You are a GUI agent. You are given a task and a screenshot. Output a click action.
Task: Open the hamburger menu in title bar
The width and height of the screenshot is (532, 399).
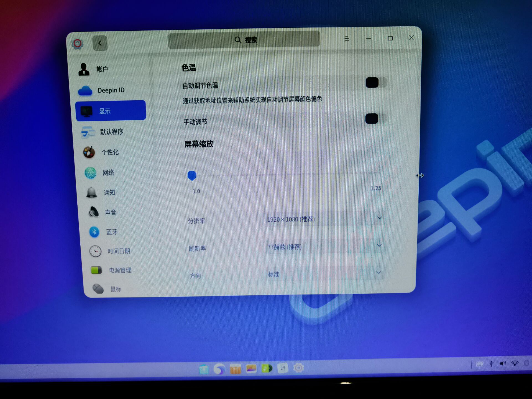coord(346,39)
